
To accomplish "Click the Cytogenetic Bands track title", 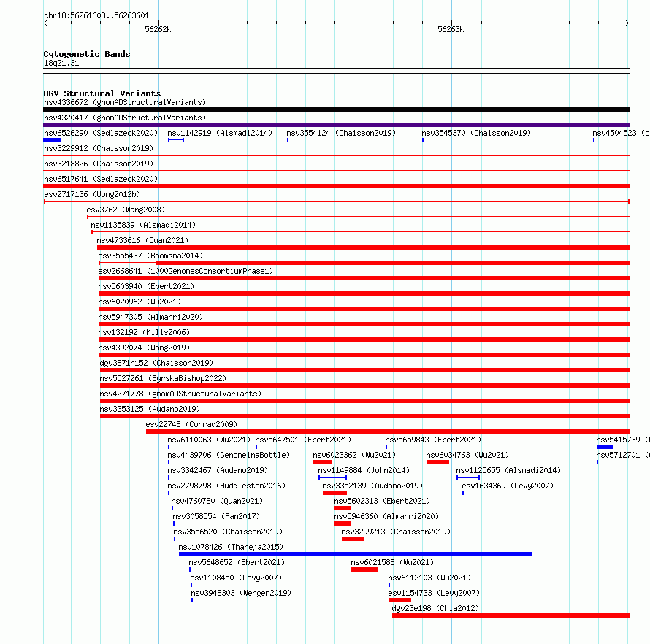I will (87, 54).
